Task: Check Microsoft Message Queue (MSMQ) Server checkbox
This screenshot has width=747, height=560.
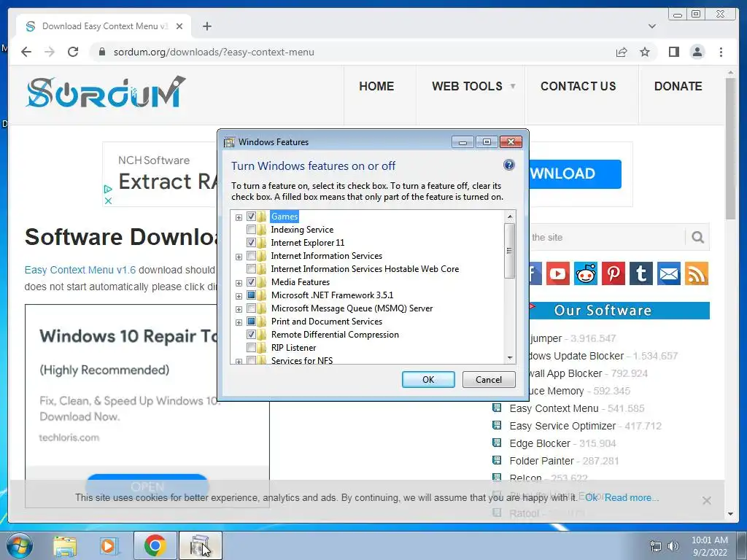Action: [251, 308]
